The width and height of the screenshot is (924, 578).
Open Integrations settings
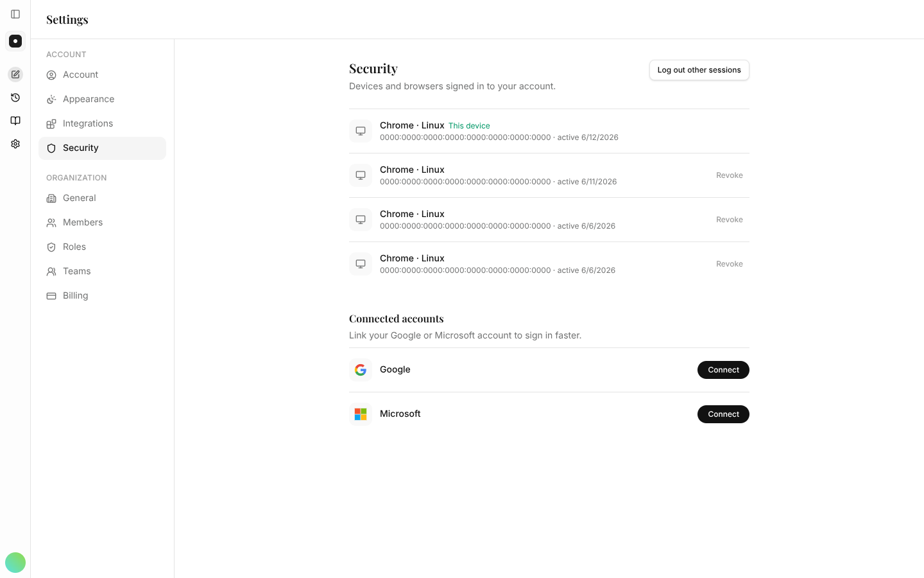click(102, 124)
